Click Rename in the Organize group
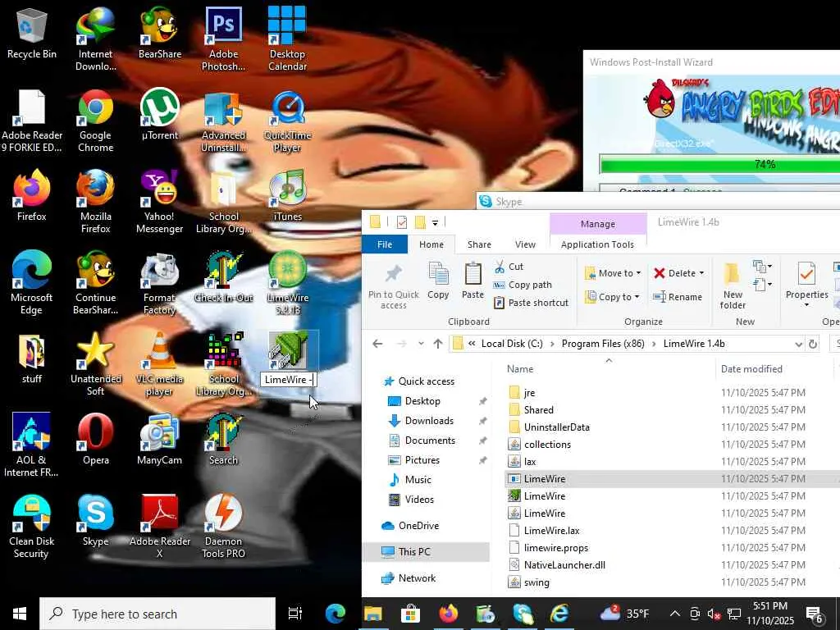 click(x=678, y=297)
